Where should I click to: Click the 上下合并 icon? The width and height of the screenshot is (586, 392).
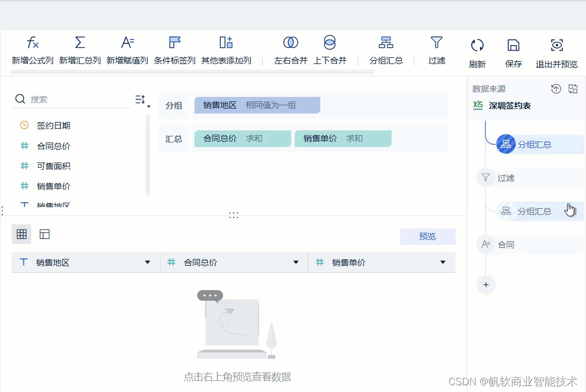(x=330, y=42)
